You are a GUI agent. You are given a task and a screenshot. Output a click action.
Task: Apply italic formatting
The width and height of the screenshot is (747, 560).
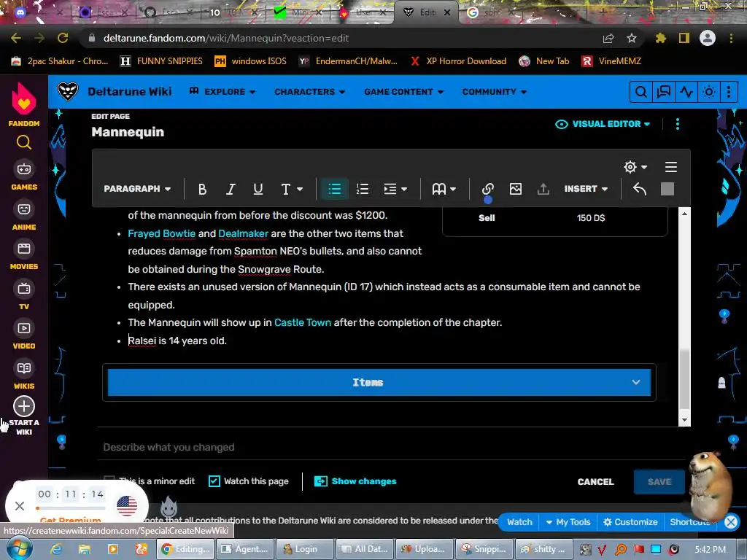click(x=230, y=189)
